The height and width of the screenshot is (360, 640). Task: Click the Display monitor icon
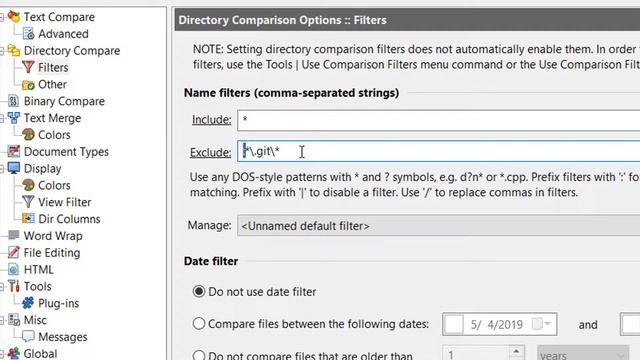coord(13,168)
